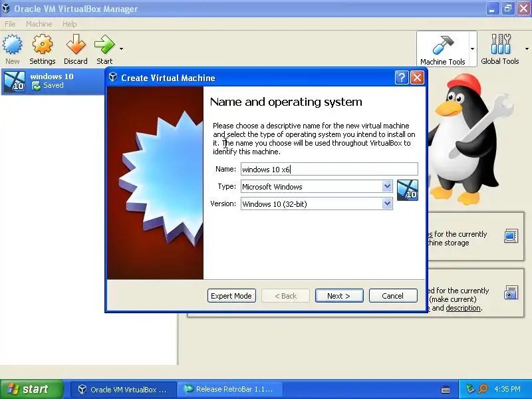Viewport: 532px width, 399px height.
Task: Click the green tray icon next to the magnifier
Action: tap(469, 389)
